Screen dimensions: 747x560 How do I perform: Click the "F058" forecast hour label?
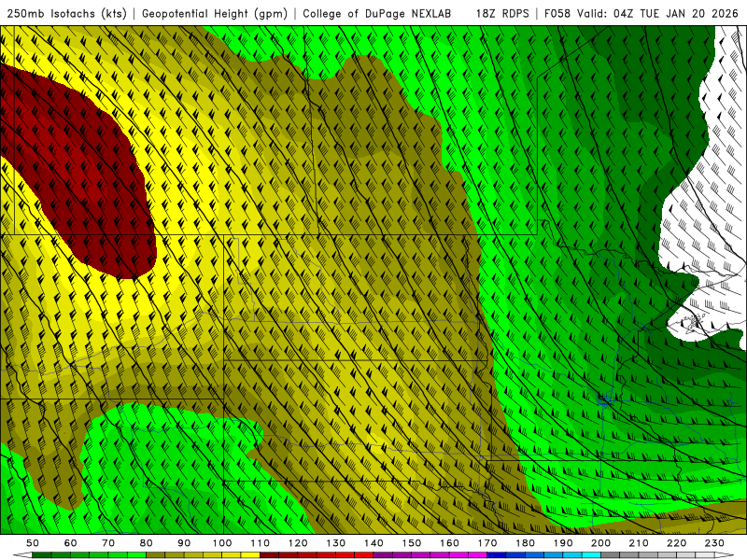[557, 13]
